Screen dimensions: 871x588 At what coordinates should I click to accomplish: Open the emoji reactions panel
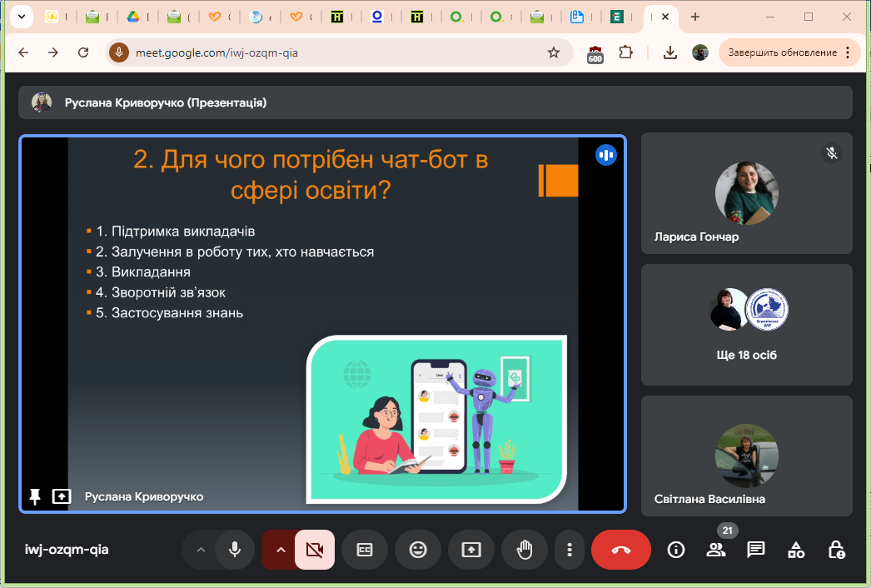click(417, 550)
